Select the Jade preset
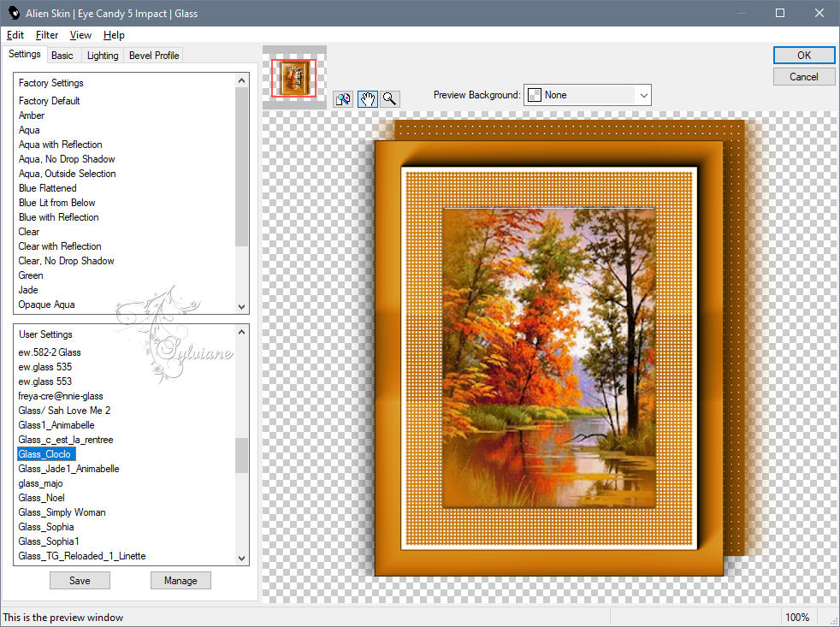This screenshot has width=840, height=627. pos(28,290)
